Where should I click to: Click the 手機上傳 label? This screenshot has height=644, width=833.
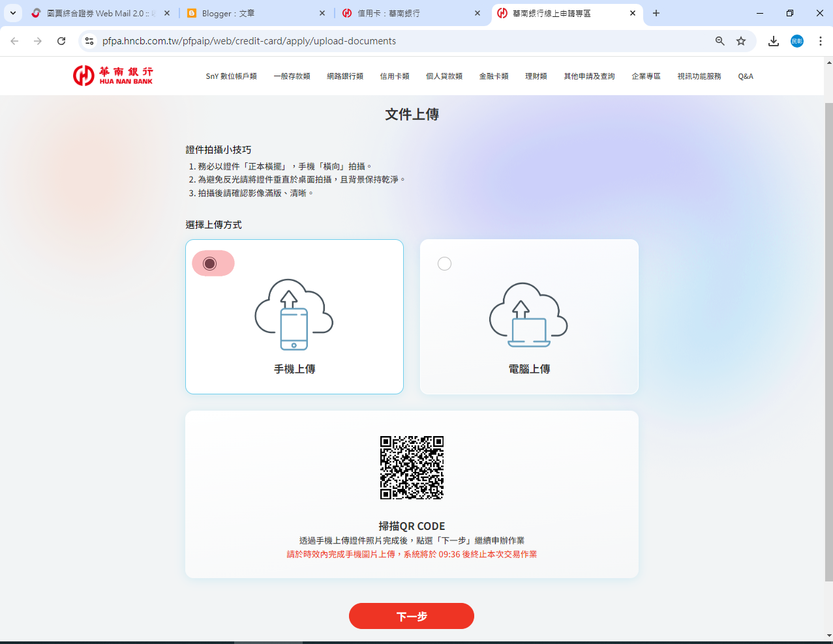[294, 369]
